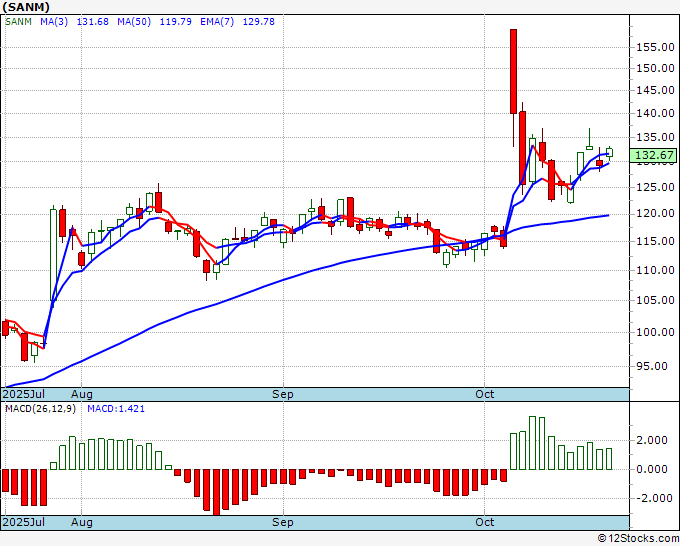Click the deepest red MACD histogram bar
680x546 pixels.
(216, 492)
